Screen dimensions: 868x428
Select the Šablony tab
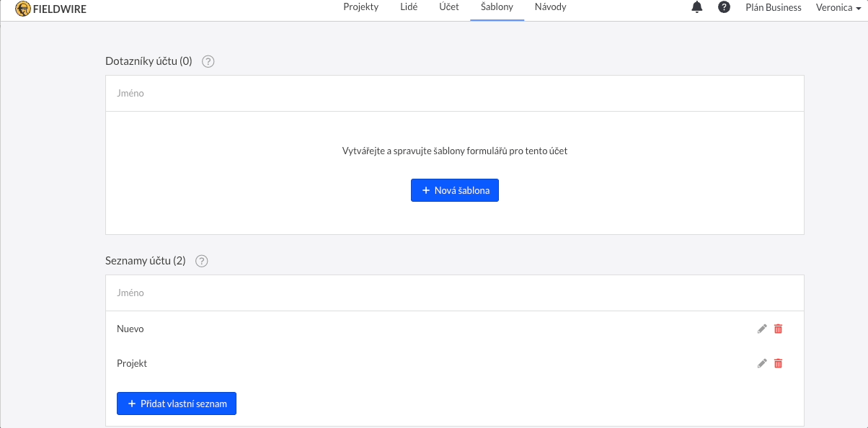497,7
